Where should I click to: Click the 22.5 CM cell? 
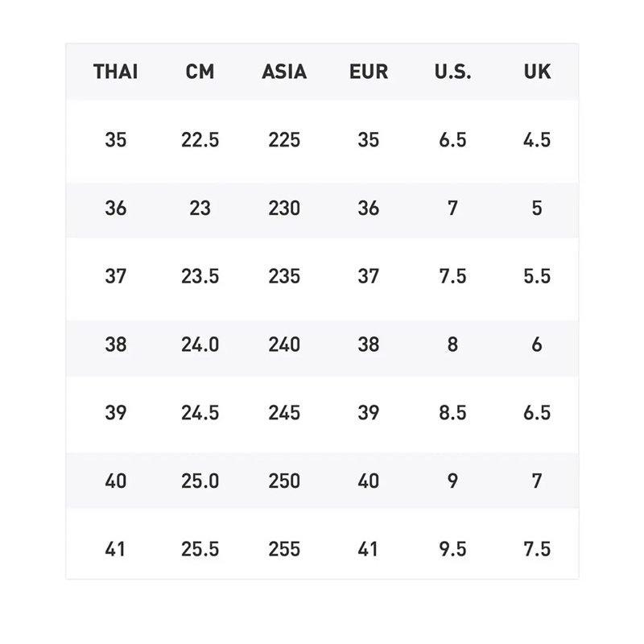tap(200, 140)
